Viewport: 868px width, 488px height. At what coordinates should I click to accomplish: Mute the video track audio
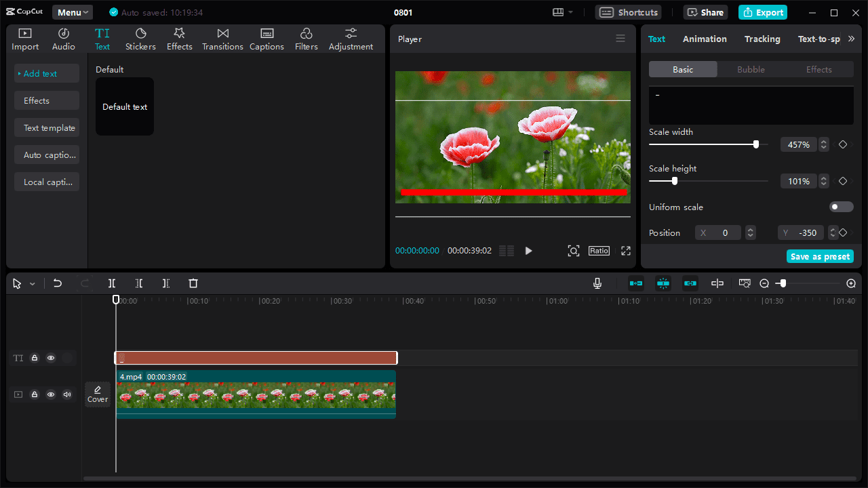point(67,394)
